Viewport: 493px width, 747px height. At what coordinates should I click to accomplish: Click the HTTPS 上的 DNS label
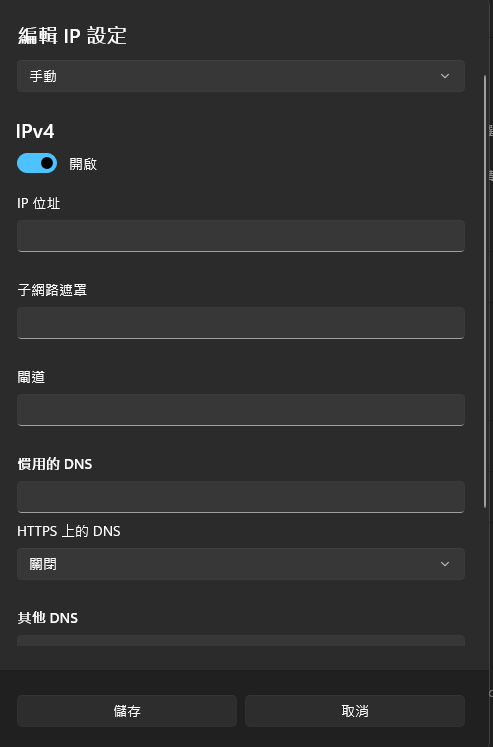[x=69, y=531]
